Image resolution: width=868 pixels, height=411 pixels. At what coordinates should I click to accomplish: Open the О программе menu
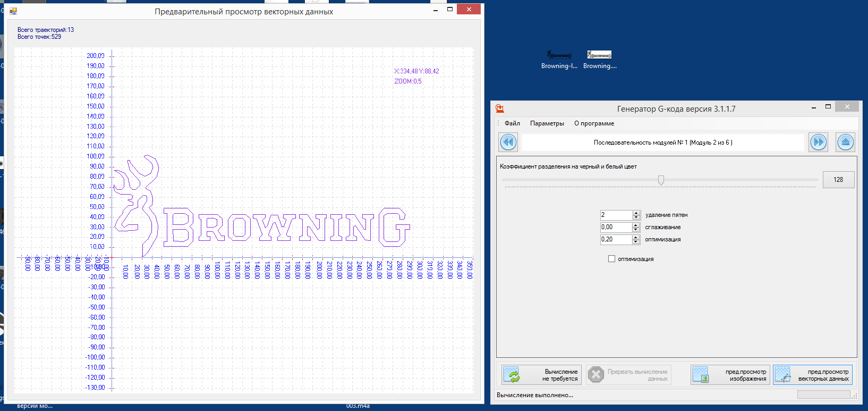click(594, 123)
